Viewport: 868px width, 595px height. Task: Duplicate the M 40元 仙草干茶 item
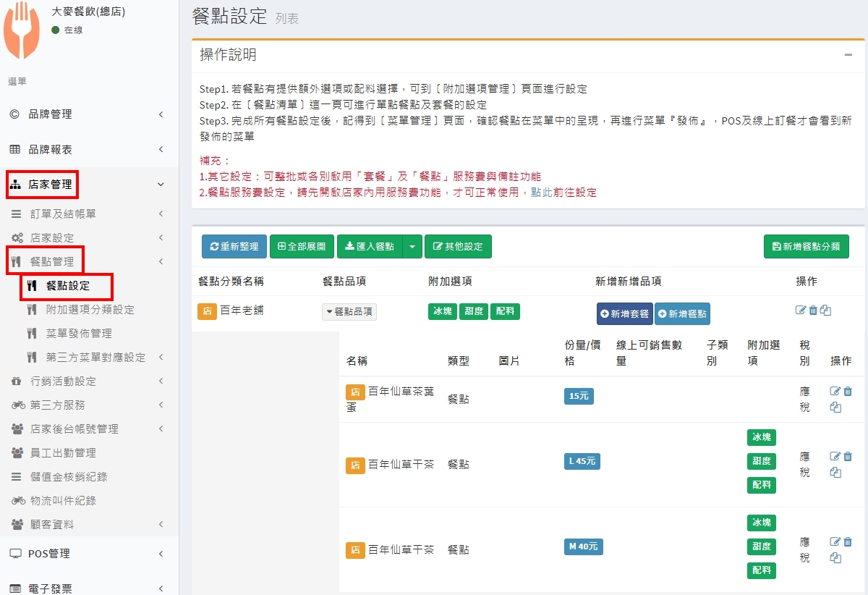(835, 558)
